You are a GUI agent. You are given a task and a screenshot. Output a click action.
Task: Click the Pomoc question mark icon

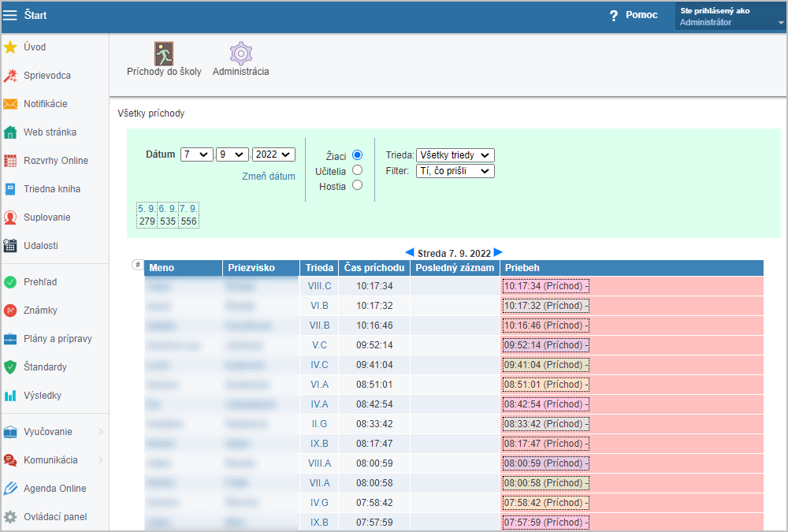[x=614, y=16]
